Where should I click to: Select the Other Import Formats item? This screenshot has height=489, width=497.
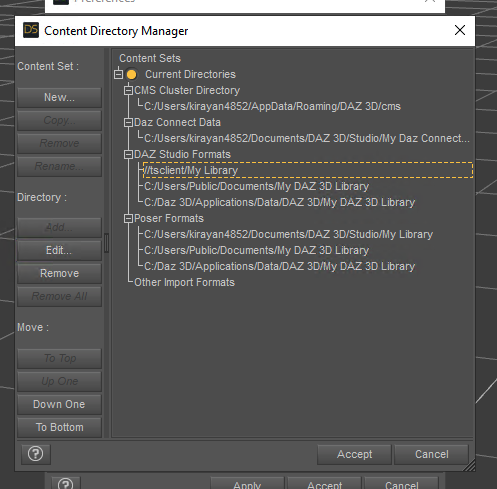click(x=184, y=282)
